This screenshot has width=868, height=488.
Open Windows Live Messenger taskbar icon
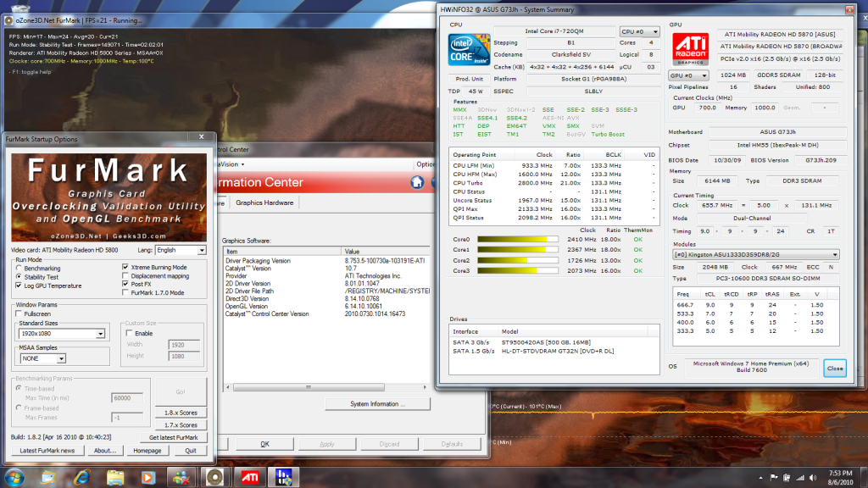181,477
